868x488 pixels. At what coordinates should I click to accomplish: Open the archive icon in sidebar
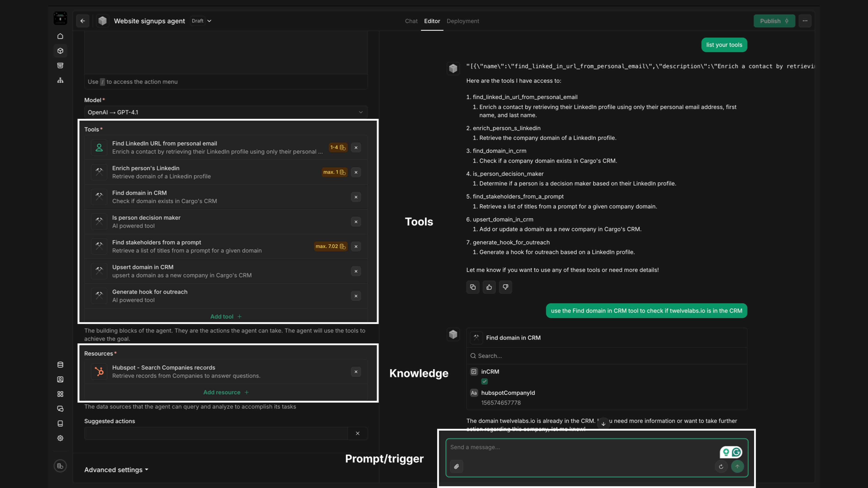click(x=60, y=65)
